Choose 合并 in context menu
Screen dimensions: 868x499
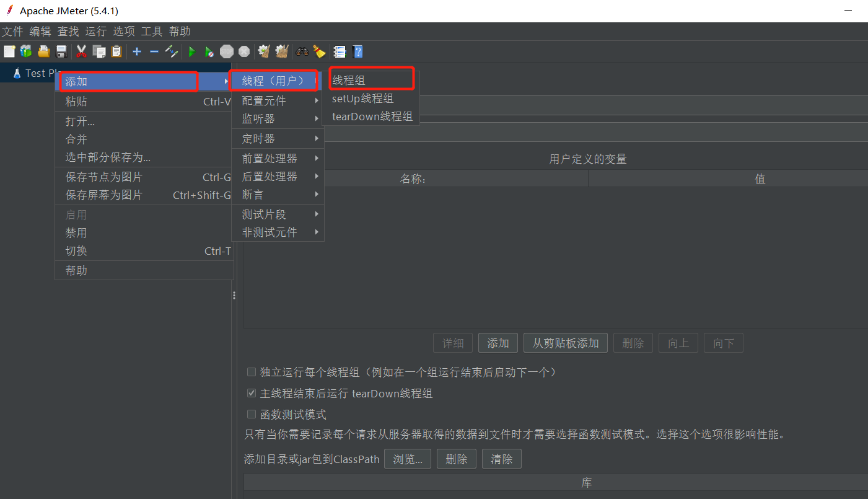coord(144,139)
